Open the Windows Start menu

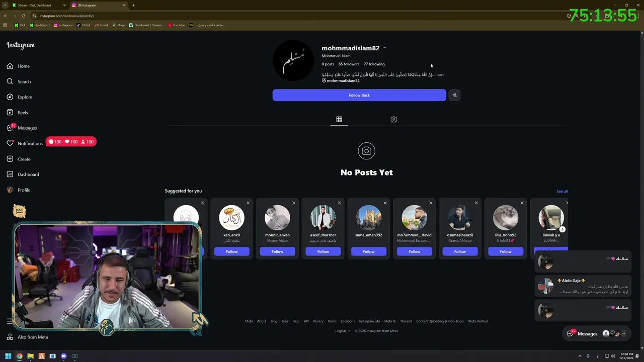[8, 356]
